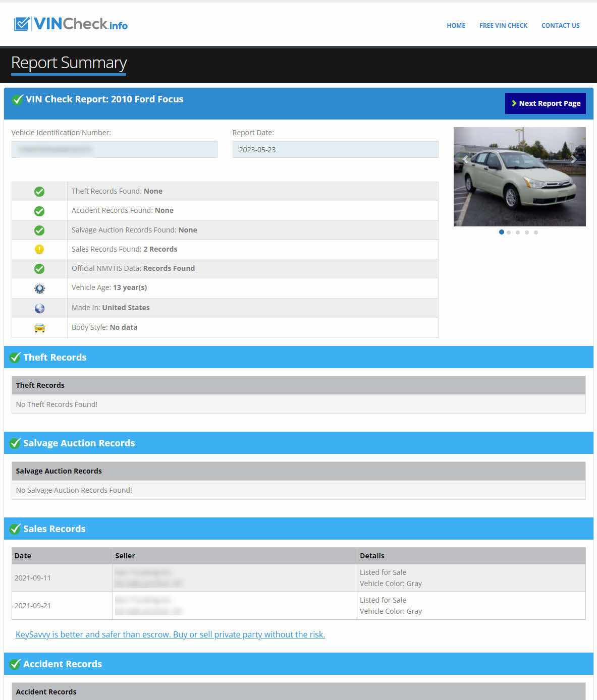Go to Contact Us page
The width and height of the screenshot is (597, 700).
tap(560, 25)
